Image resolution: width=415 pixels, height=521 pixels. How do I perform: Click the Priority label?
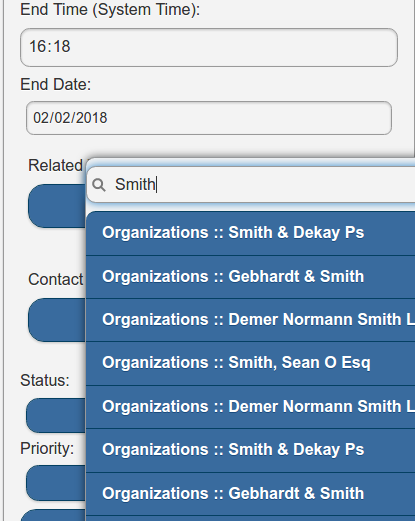coord(47,449)
